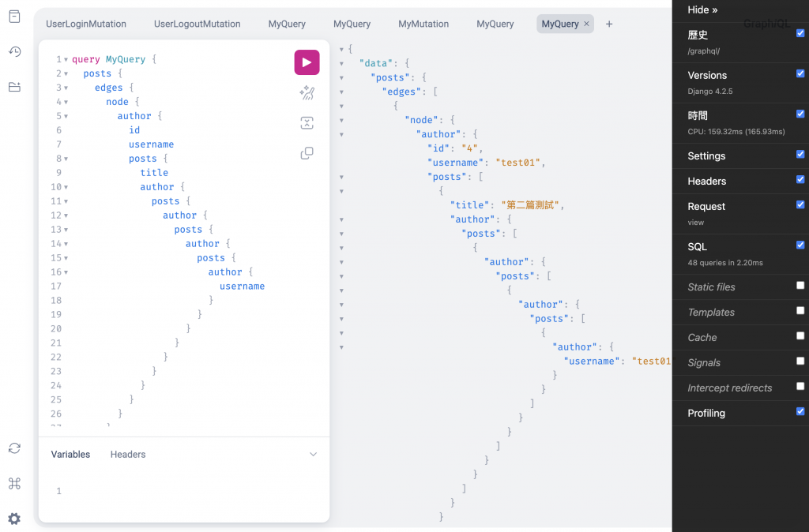
Task: Collapse the query MyQuery block at line 1
Action: 66,60
